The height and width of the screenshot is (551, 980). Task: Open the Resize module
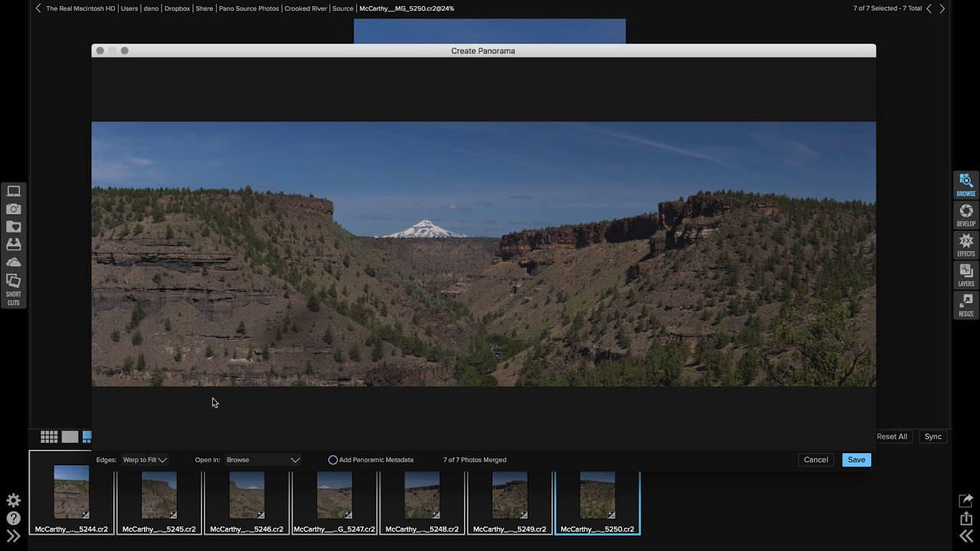point(965,305)
